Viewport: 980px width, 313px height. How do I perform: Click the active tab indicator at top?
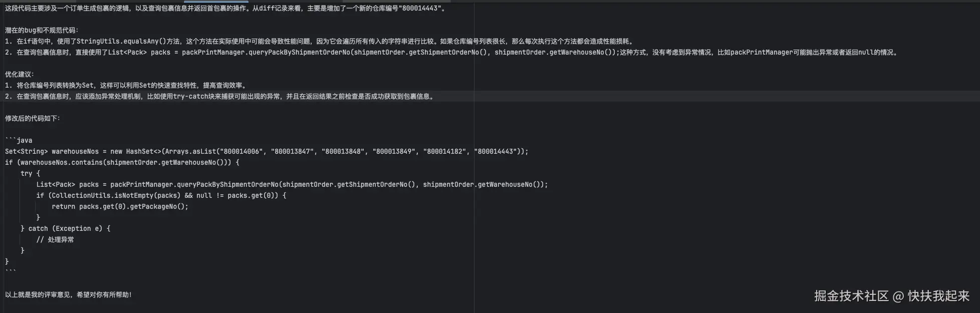tap(216, 2)
